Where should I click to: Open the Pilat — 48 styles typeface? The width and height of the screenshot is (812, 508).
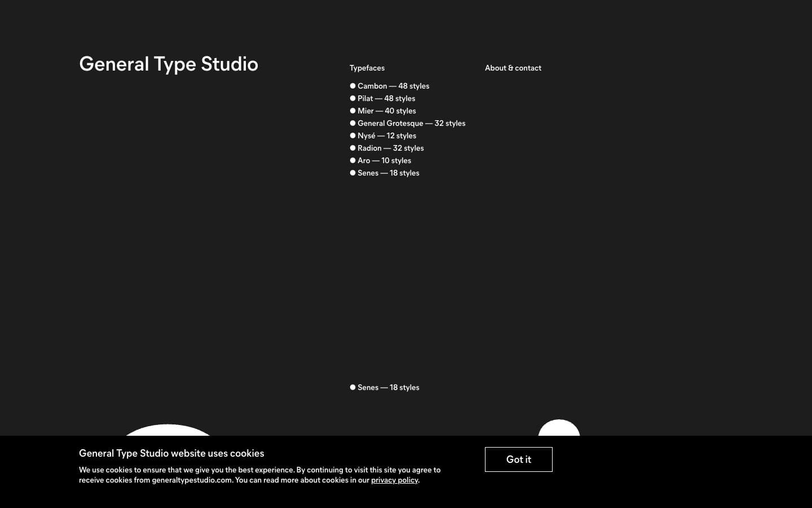387,98
